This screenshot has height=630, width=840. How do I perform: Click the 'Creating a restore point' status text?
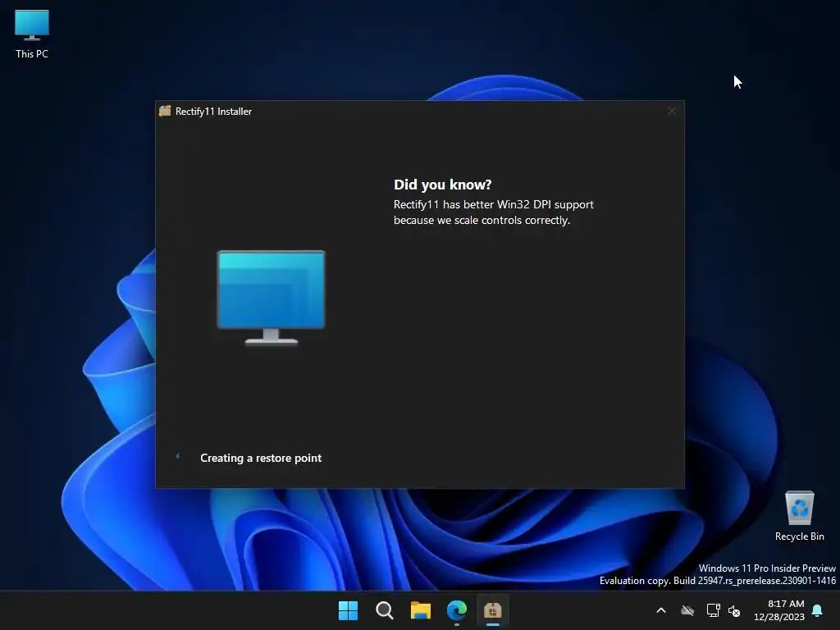[x=261, y=458]
